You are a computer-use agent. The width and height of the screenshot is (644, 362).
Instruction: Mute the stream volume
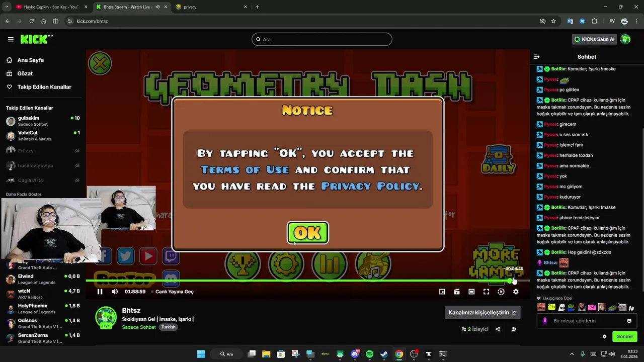[x=115, y=292]
